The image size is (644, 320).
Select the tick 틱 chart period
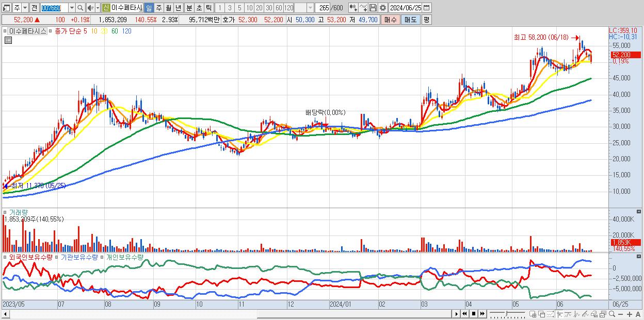click(208, 8)
